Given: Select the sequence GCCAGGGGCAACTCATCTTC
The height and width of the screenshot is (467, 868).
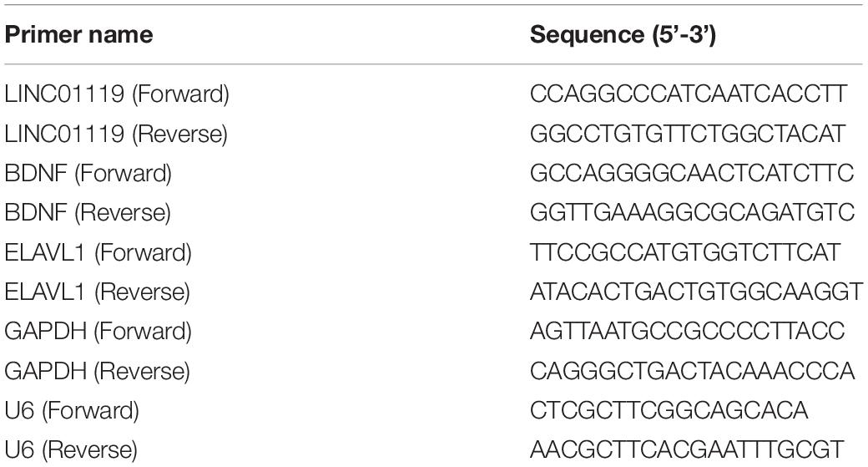Looking at the screenshot, I should [x=692, y=173].
